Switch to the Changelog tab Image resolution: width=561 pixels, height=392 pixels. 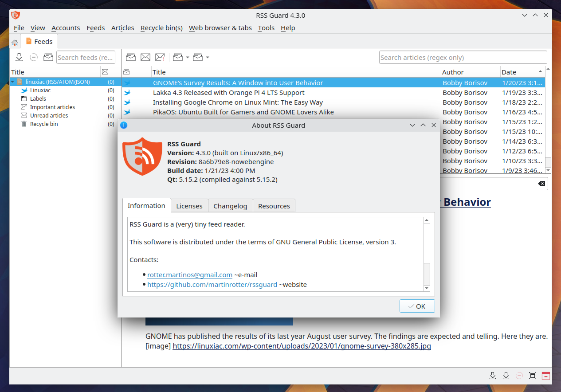tap(230, 206)
